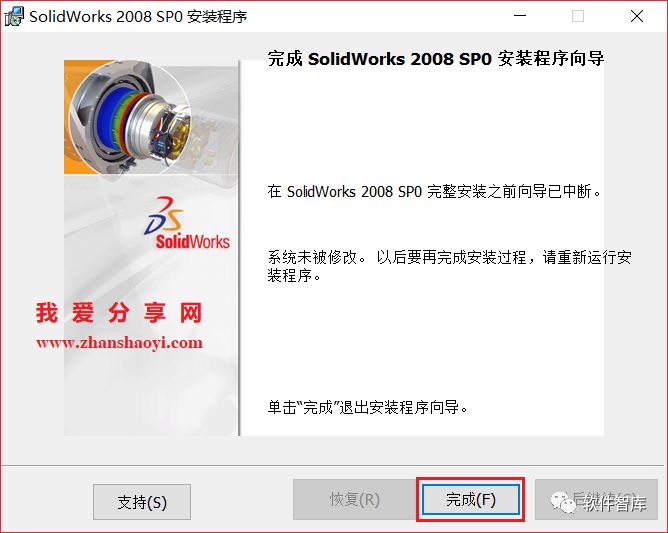Click the red 我爱分享网 watermark text
The width and height of the screenshot is (668, 533).
pyautogui.click(x=118, y=313)
